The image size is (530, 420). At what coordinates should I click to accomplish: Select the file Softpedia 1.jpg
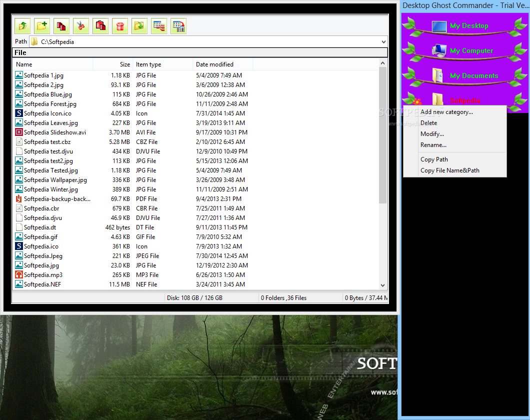coord(43,75)
